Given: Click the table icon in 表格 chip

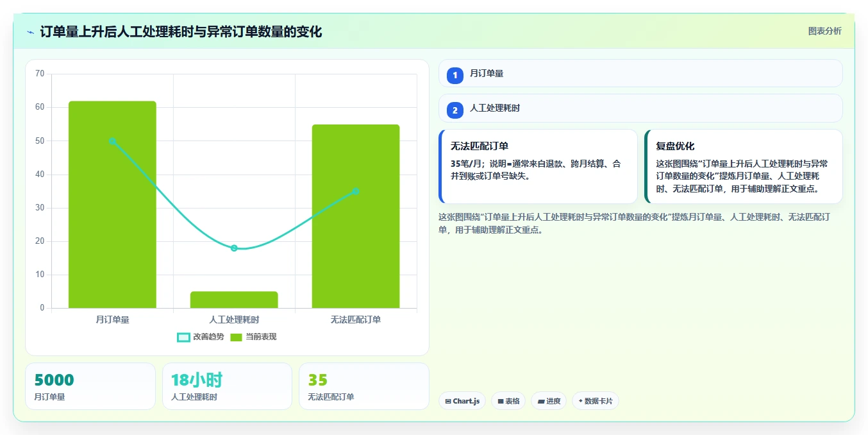Looking at the screenshot, I should pyautogui.click(x=500, y=402).
